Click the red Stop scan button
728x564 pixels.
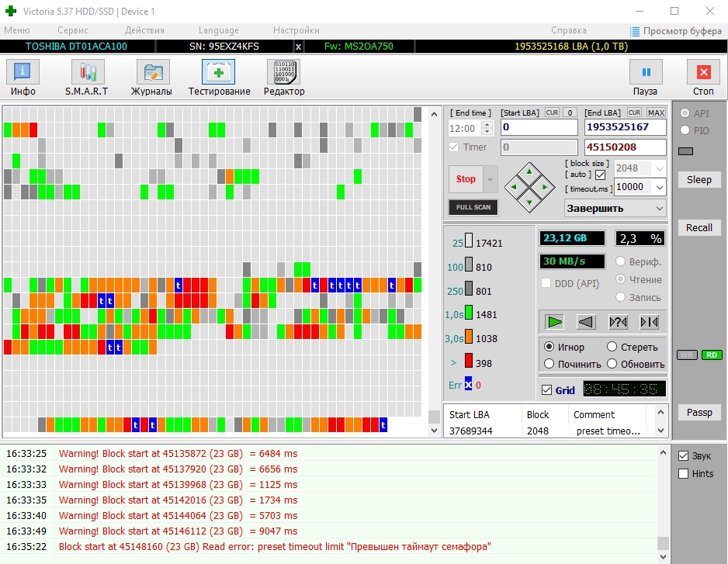[466, 179]
